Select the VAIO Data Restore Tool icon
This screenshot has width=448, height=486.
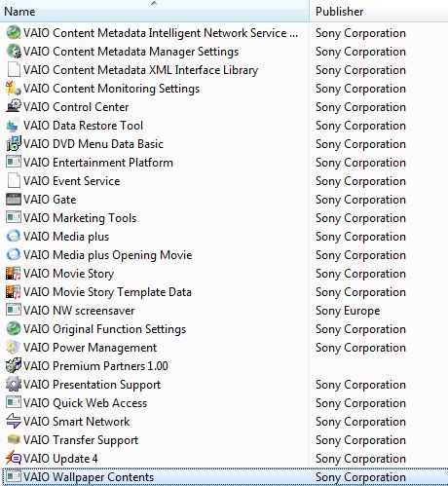[x=14, y=125]
